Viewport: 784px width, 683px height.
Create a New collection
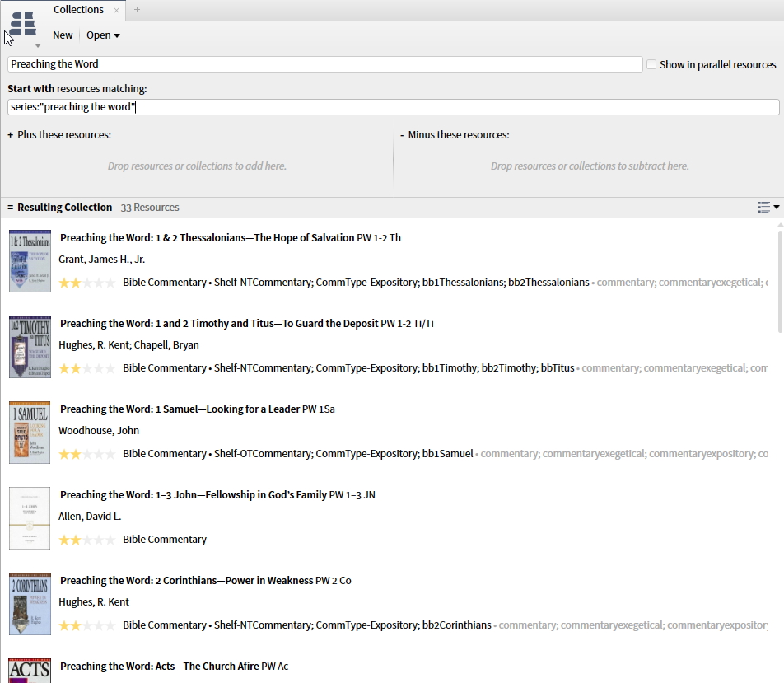[x=63, y=35]
